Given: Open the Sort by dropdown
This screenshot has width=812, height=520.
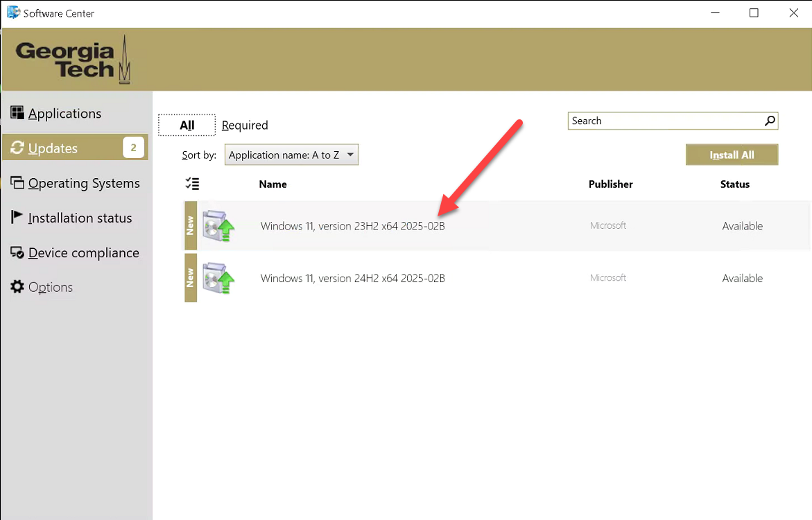Looking at the screenshot, I should [291, 155].
